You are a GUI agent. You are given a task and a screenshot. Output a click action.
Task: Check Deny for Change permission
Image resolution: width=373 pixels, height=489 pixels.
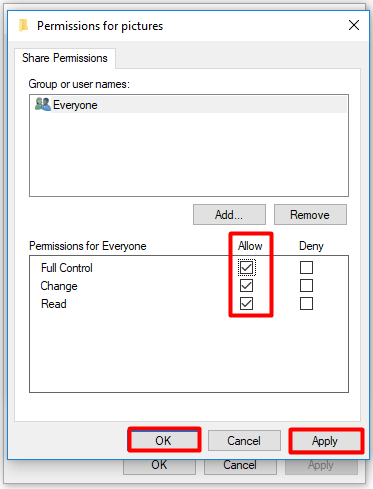click(x=306, y=286)
